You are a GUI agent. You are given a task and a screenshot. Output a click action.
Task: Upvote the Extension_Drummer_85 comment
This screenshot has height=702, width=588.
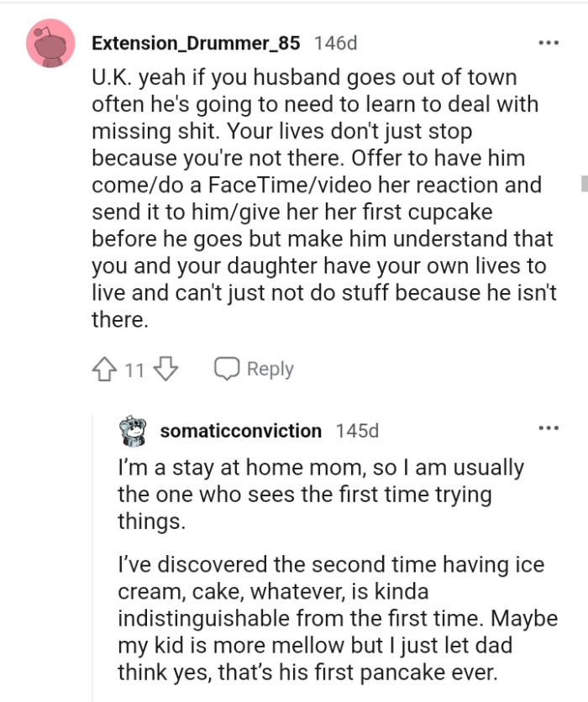click(104, 369)
